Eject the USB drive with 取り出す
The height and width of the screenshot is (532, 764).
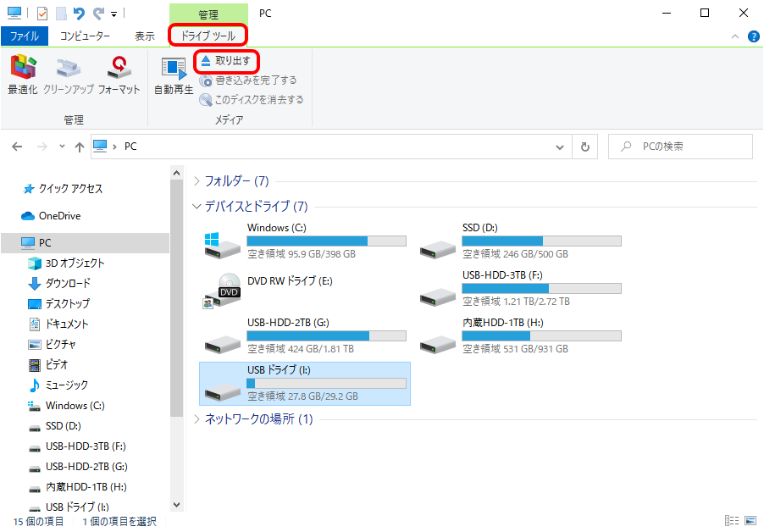(x=226, y=61)
